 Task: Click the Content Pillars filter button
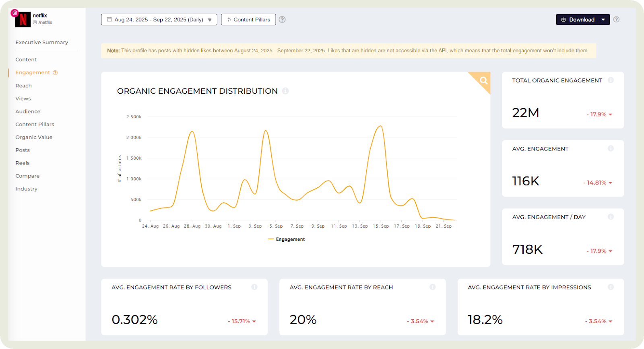tap(248, 20)
